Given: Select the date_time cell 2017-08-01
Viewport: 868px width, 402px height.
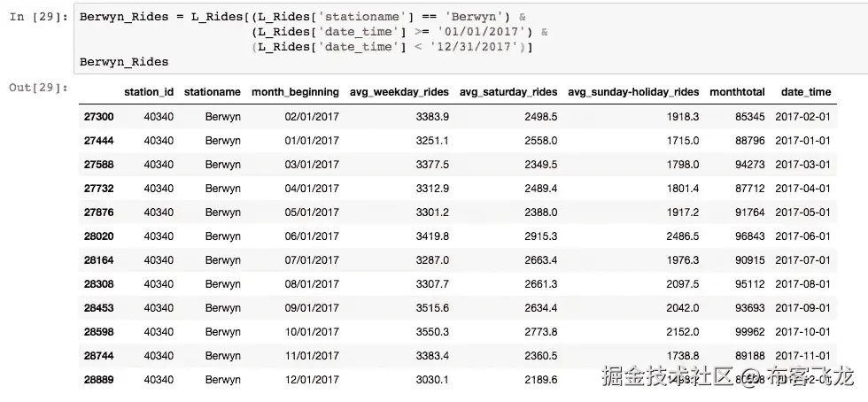Looking at the screenshot, I should click(x=802, y=284).
